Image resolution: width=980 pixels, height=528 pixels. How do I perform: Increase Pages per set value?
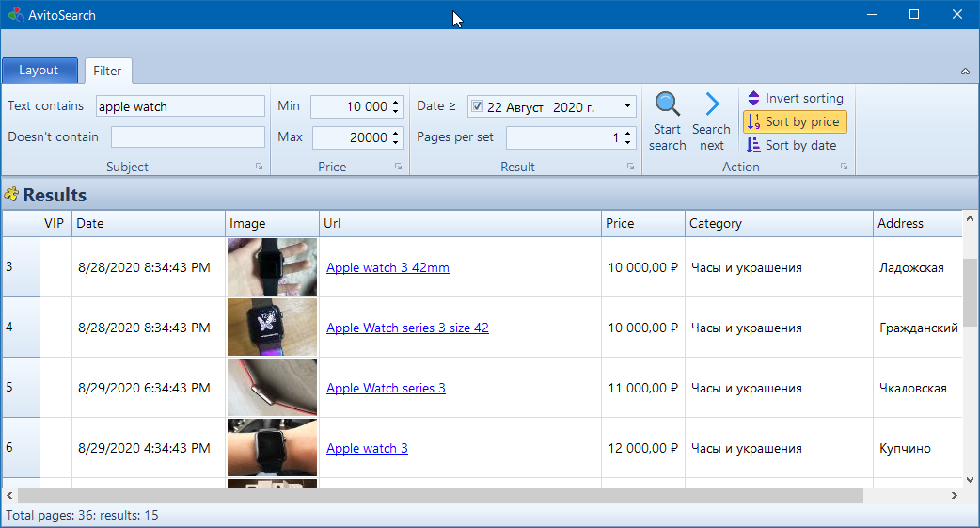[x=627, y=134]
